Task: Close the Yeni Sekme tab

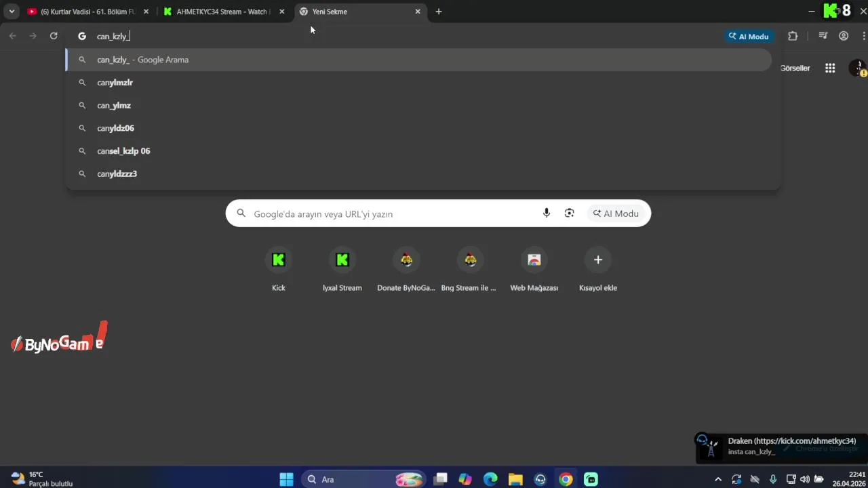Action: pyautogui.click(x=418, y=12)
